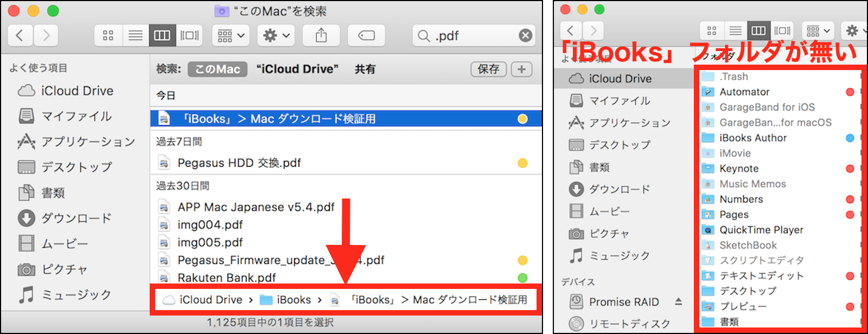Open ダウンロード in right window sidebar
The width and height of the screenshot is (868, 334).
coord(610,189)
